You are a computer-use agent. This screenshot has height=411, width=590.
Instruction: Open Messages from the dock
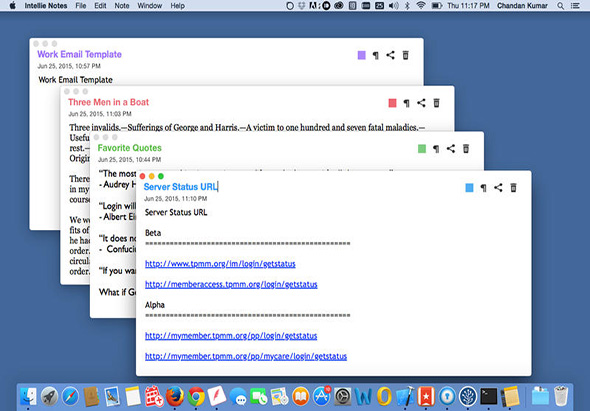coord(238,397)
